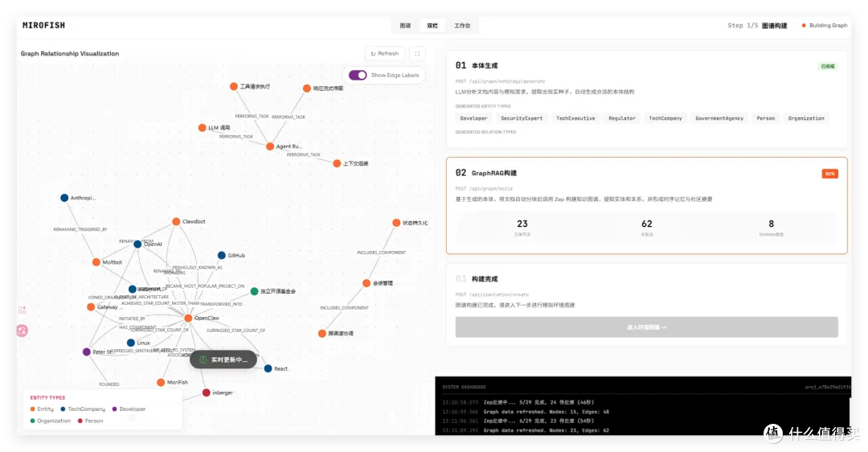Click the fullscreen expand icon

tap(417, 54)
